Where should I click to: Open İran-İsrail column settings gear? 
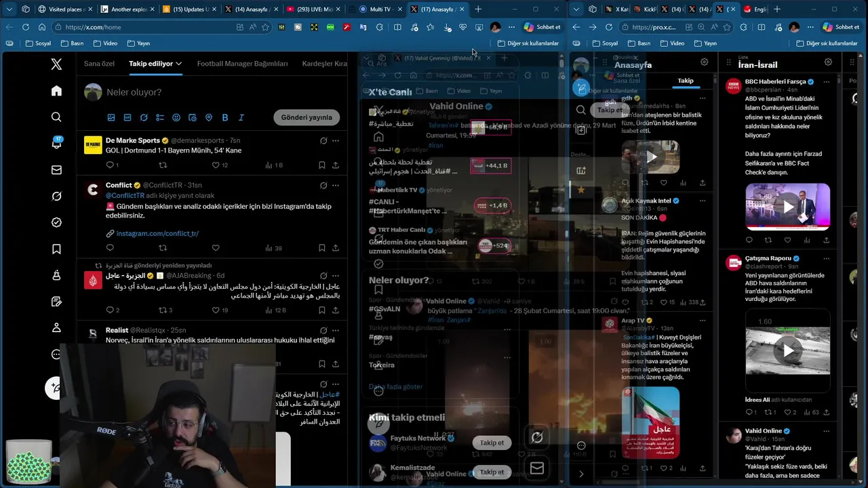(x=828, y=62)
